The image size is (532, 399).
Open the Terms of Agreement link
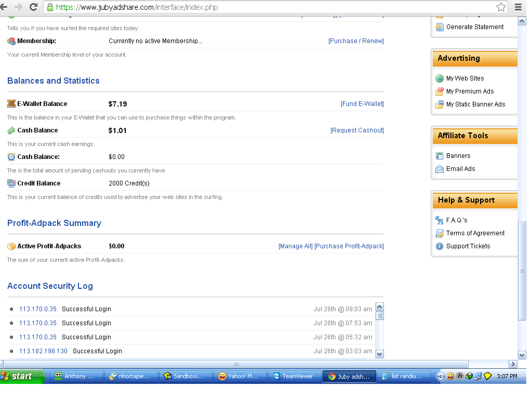pyautogui.click(x=475, y=233)
